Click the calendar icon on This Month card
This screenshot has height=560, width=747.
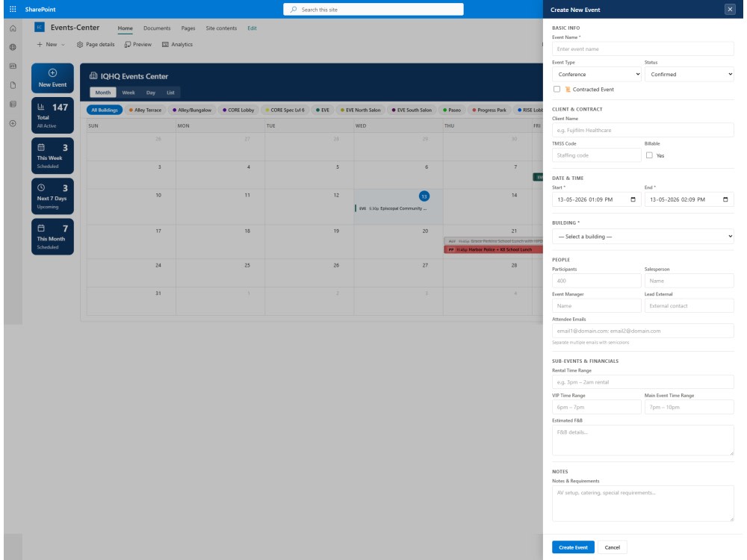(x=41, y=228)
